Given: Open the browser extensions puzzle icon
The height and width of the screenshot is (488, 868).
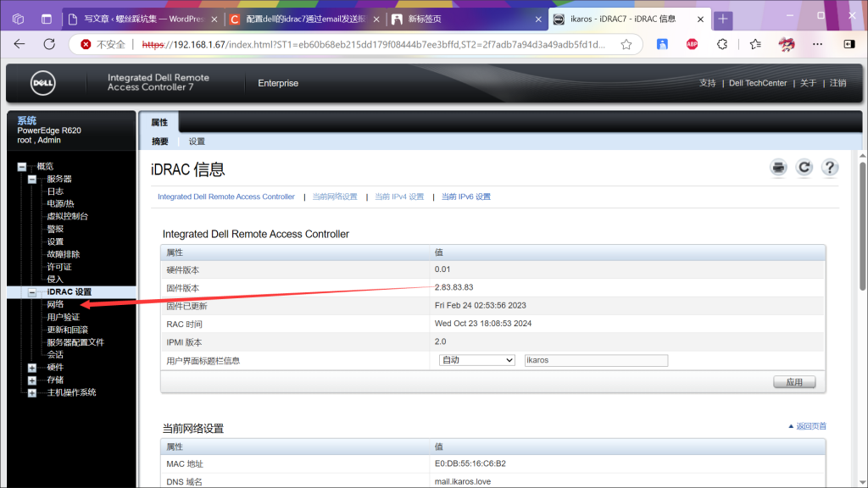Looking at the screenshot, I should 722,44.
